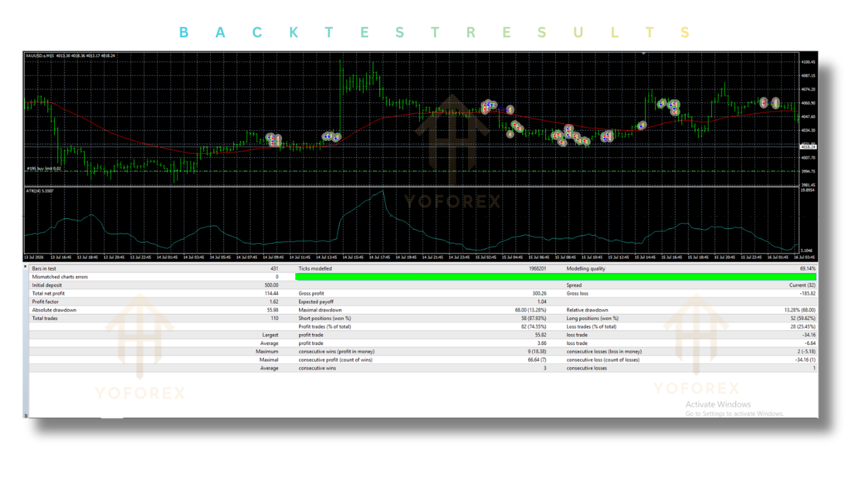Click the 'Relative drawdown' label
Screen dimensions: 868x488
587,310
